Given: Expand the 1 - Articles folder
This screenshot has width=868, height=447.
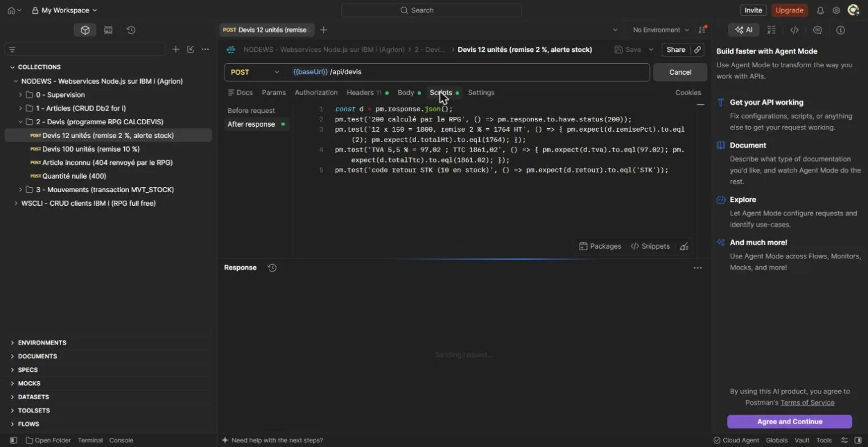Looking at the screenshot, I should point(21,108).
